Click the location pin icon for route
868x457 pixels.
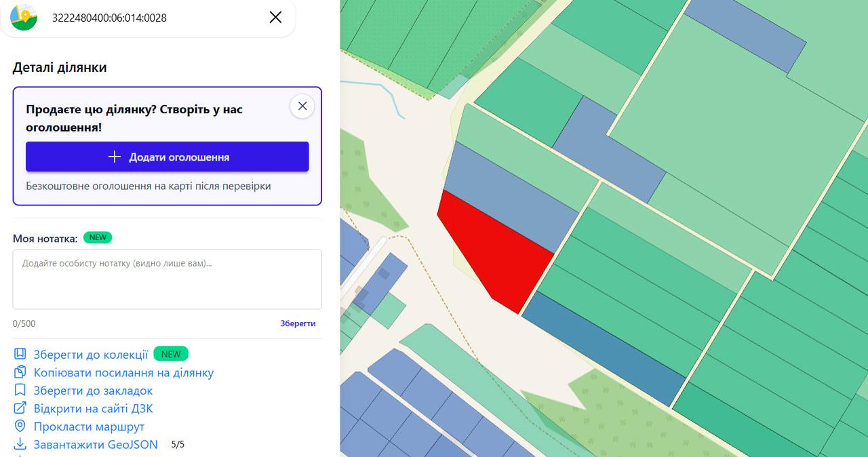click(x=20, y=426)
